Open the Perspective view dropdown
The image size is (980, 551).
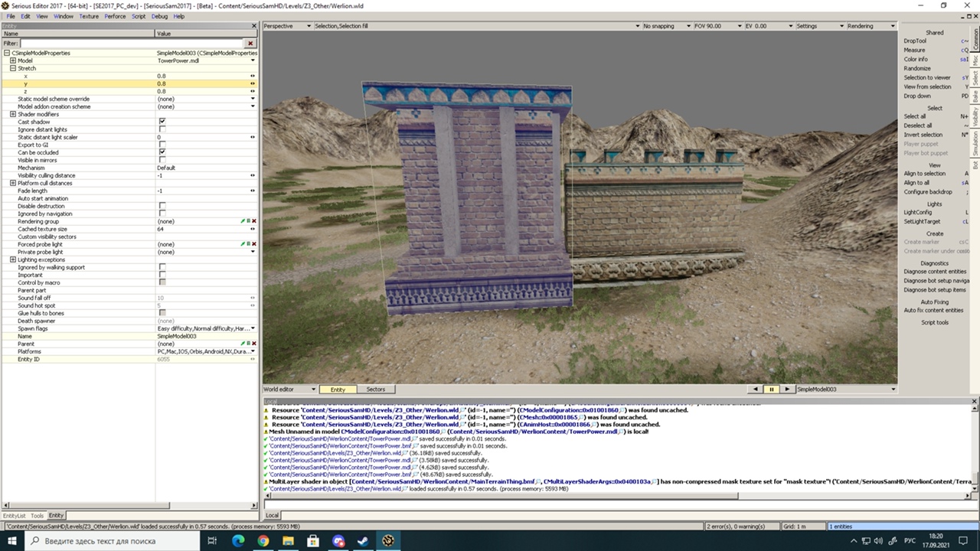287,26
